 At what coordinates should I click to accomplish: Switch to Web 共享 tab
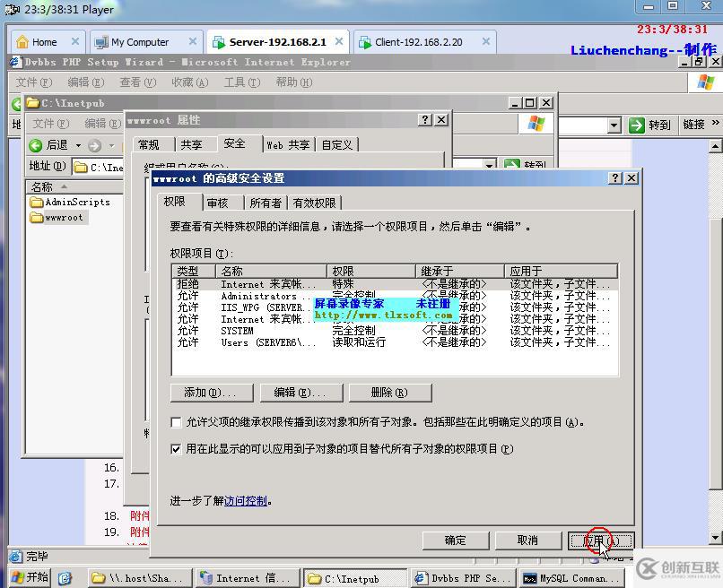[288, 144]
